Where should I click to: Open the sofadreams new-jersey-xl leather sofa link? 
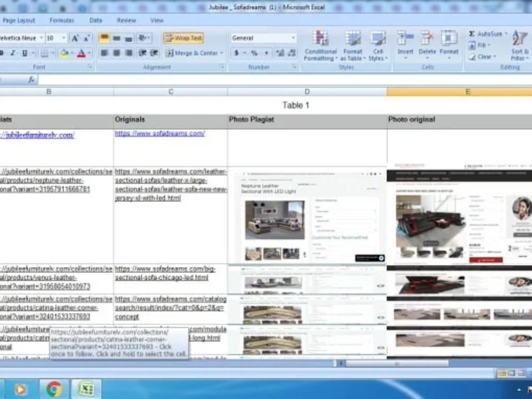coord(171,185)
